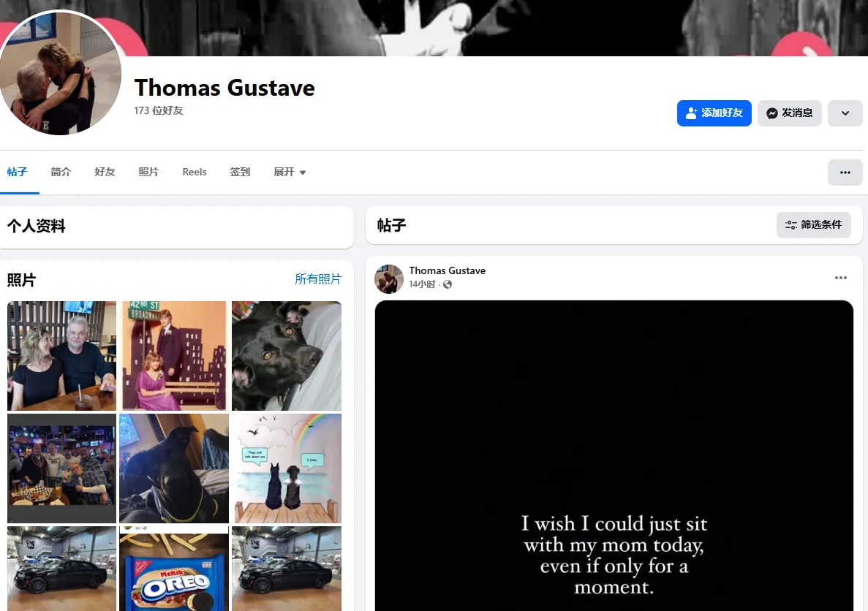
Task: Expand the chevron dropdown beside 发消息
Action: pyautogui.click(x=845, y=113)
